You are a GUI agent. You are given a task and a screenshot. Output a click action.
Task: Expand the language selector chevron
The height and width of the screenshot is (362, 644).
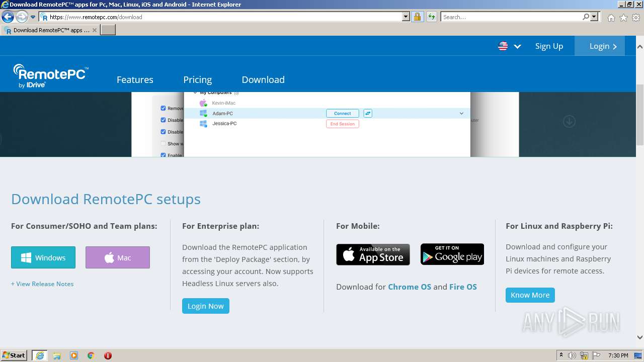point(517,46)
